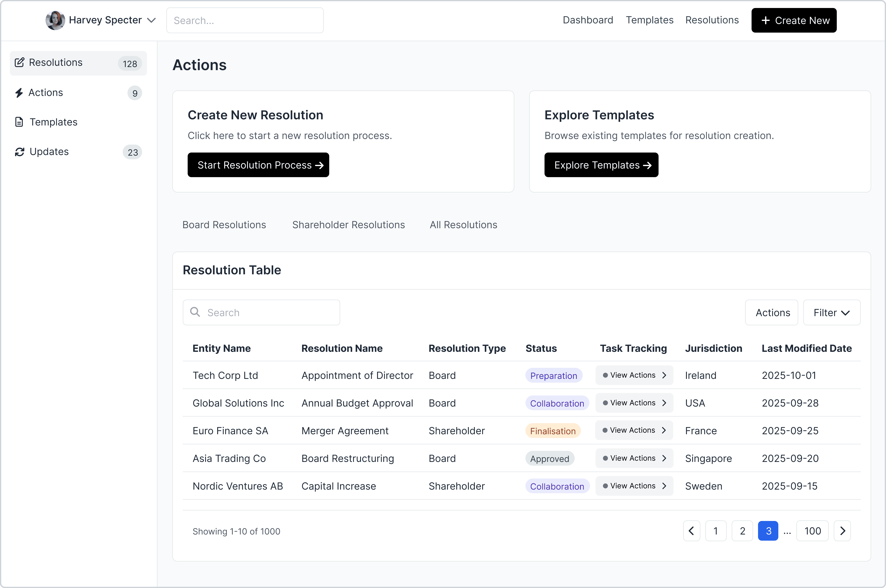Open View Actions for Euro Finance SA

634,431
